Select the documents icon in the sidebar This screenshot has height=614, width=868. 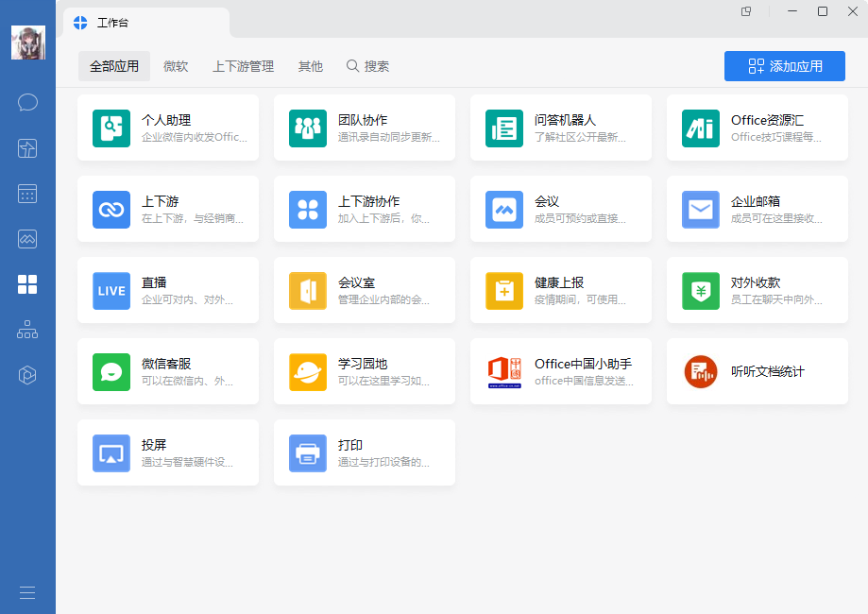pyautogui.click(x=27, y=148)
